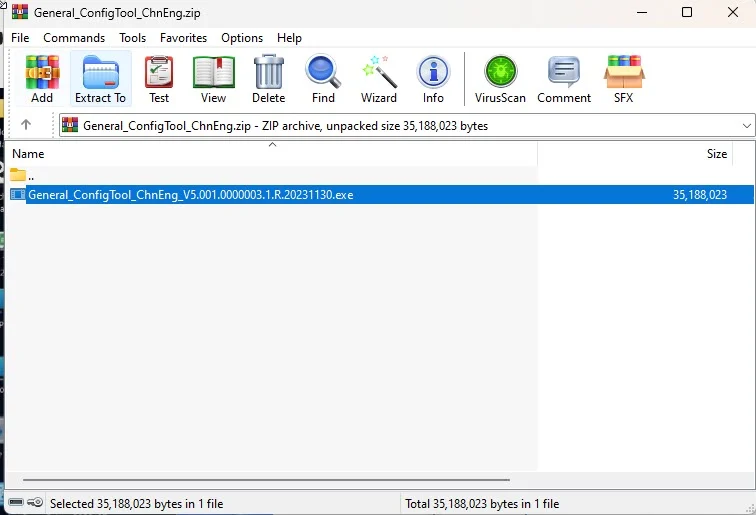This screenshot has height=515, width=756.
Task: Click the Delete trash can icon
Action: coord(269,79)
